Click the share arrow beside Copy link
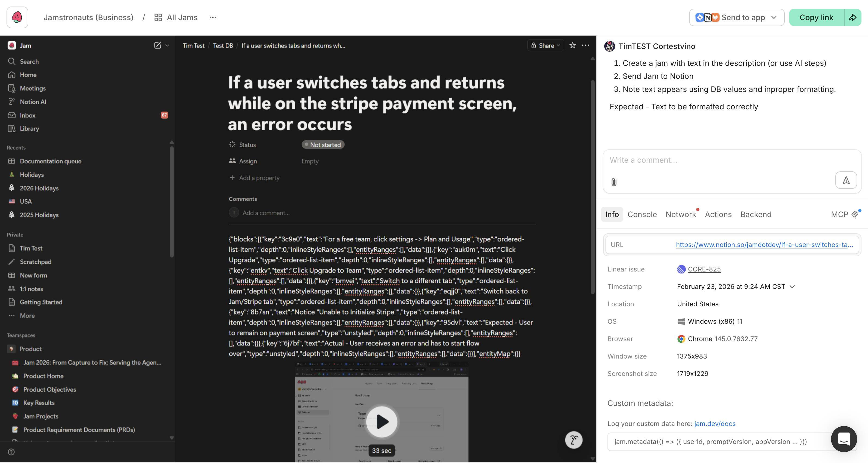Image resolution: width=868 pixels, height=463 pixels. coord(852,17)
